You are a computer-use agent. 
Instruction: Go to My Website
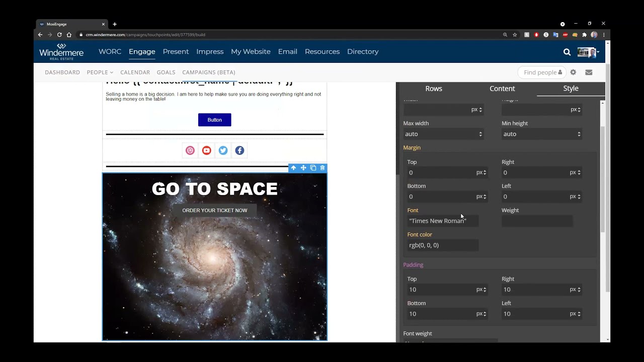(251, 51)
